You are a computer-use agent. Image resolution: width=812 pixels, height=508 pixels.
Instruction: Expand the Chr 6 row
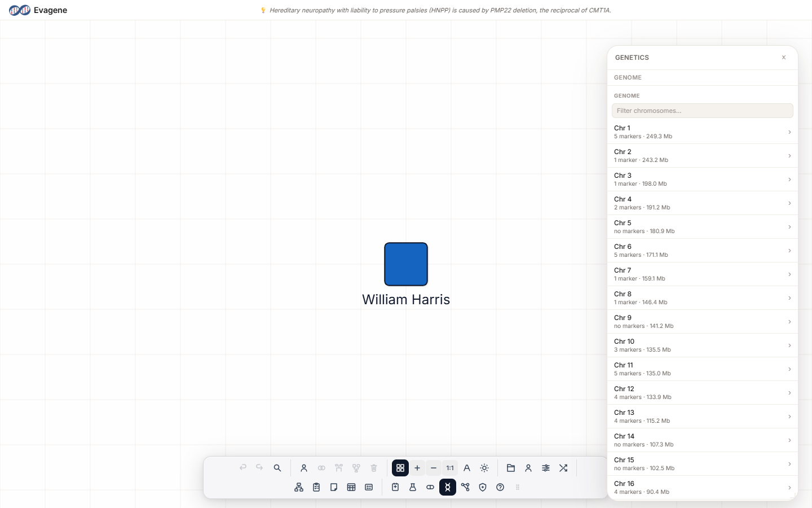[x=703, y=251]
